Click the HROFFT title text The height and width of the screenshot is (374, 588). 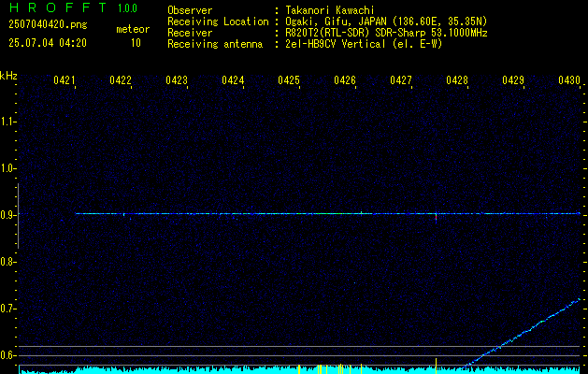[x=58, y=7]
